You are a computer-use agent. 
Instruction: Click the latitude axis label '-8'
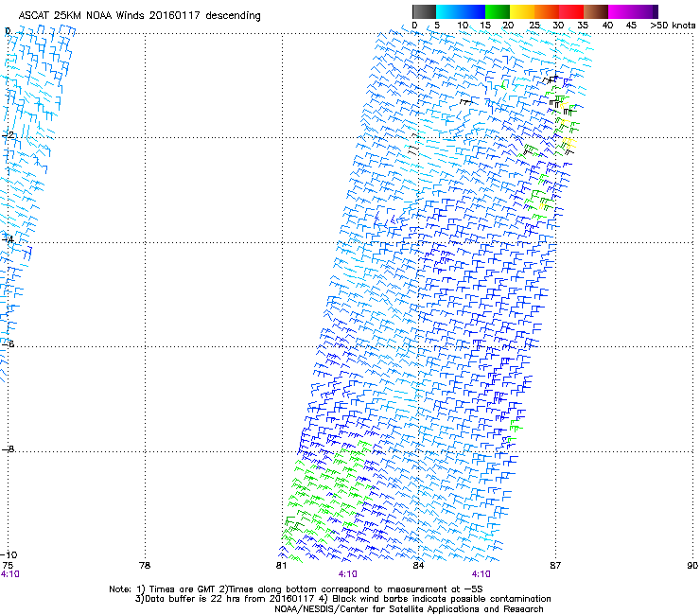[x=9, y=448]
